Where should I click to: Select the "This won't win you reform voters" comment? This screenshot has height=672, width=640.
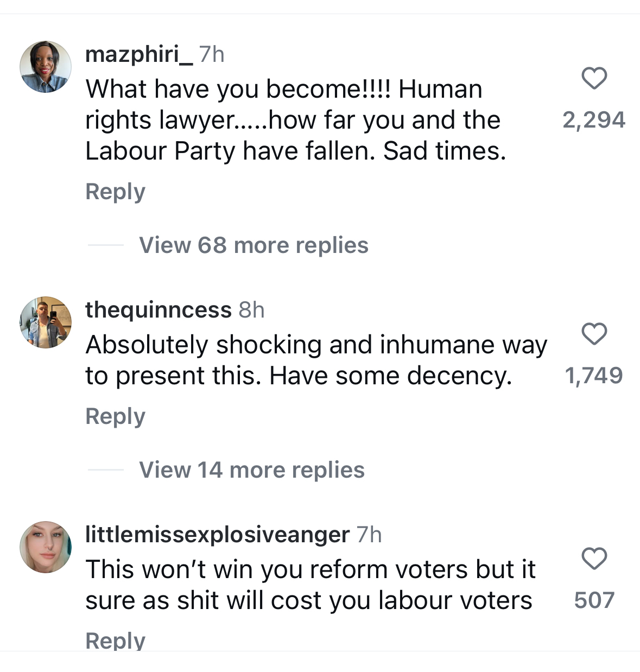tap(309, 585)
